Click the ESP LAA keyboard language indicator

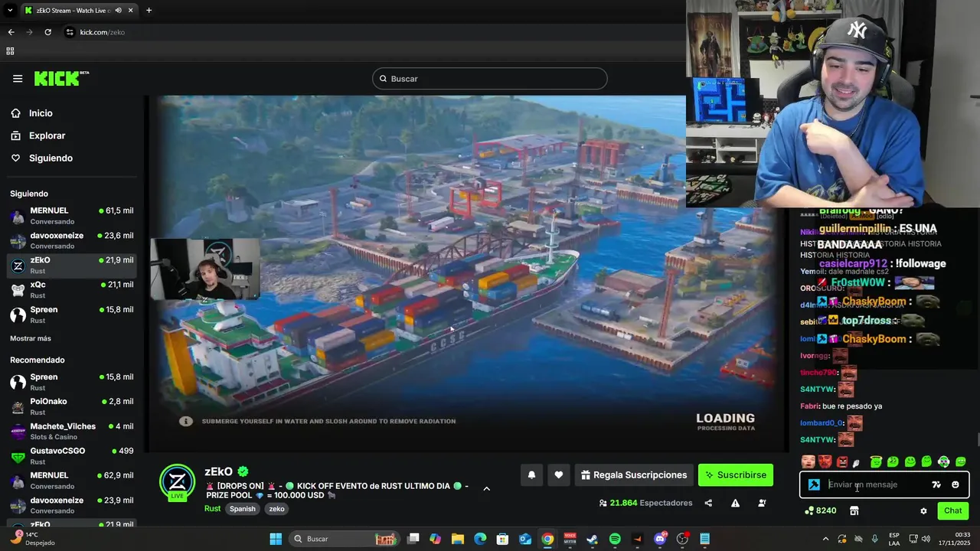coord(894,539)
